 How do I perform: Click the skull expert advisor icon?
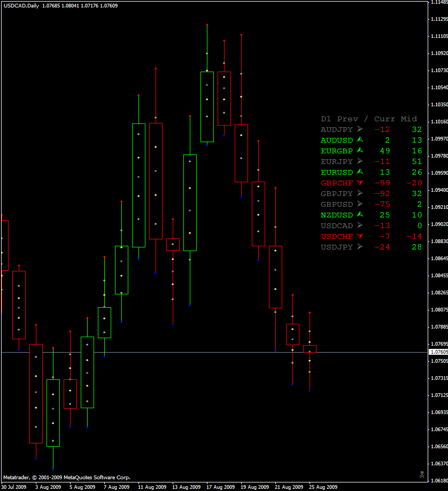pos(422,474)
